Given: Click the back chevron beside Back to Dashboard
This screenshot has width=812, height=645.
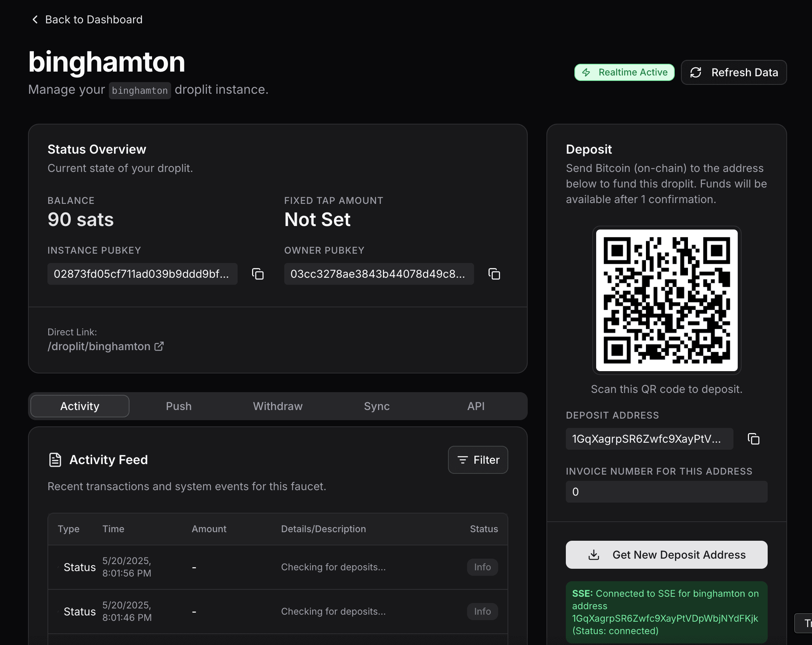Looking at the screenshot, I should pos(35,19).
